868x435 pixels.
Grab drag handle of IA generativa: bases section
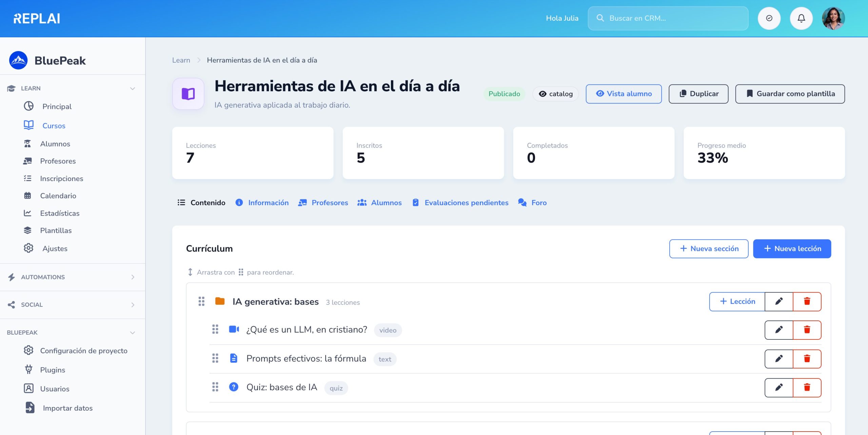point(201,301)
